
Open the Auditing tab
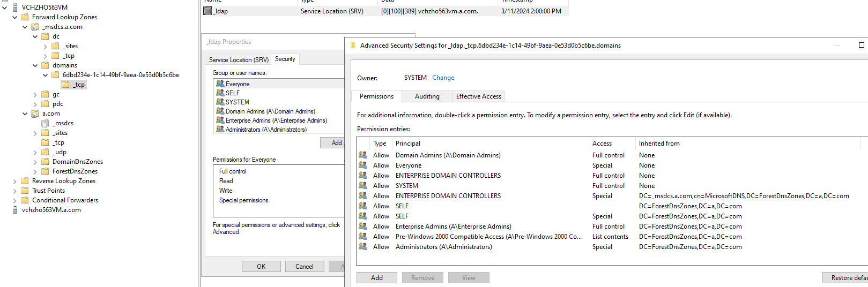tap(427, 96)
